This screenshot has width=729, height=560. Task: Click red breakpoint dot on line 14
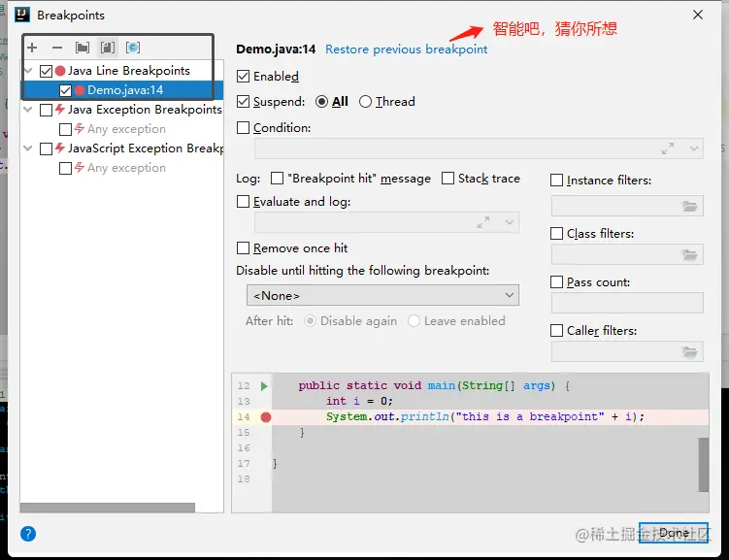point(266,417)
